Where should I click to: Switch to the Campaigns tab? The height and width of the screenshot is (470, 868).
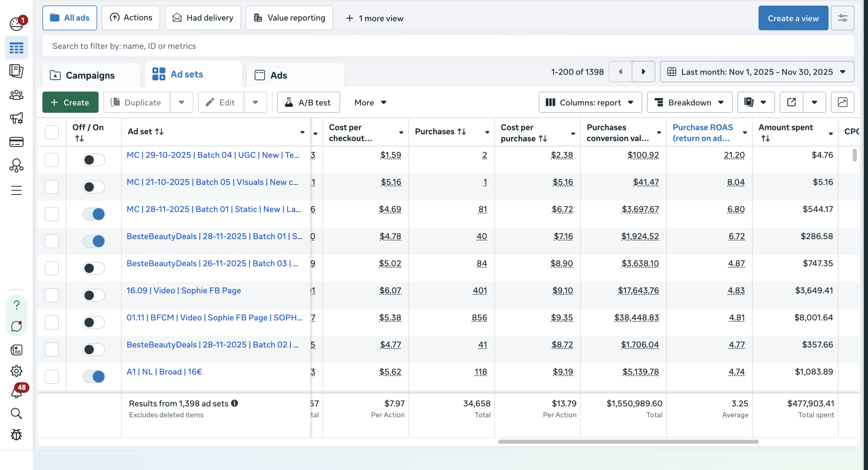click(90, 75)
